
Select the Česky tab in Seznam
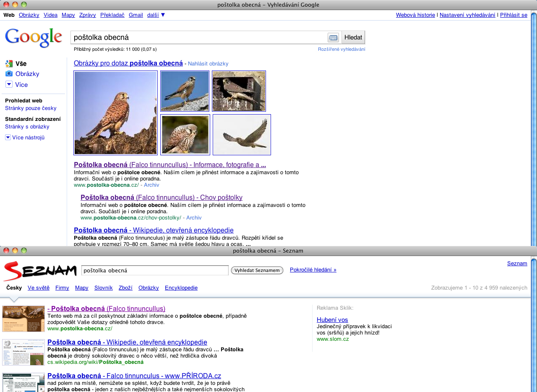[x=14, y=287]
